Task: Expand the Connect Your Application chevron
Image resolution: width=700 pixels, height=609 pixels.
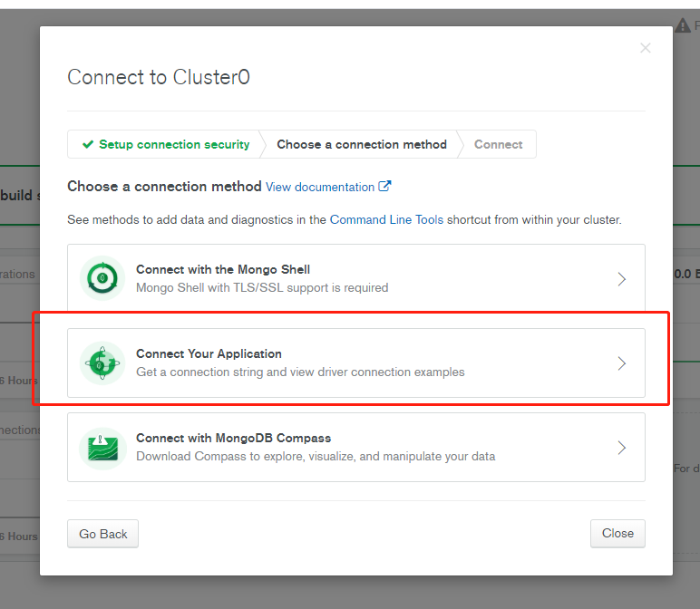Action: point(621,363)
